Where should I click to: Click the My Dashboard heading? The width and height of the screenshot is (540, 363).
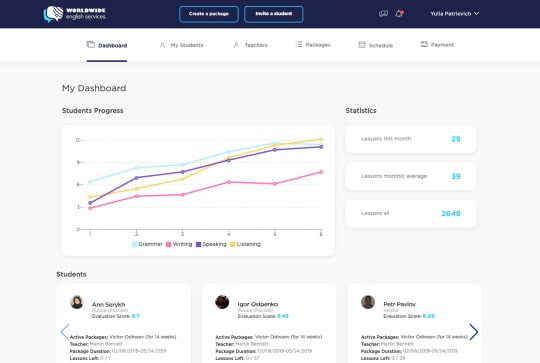coord(94,88)
